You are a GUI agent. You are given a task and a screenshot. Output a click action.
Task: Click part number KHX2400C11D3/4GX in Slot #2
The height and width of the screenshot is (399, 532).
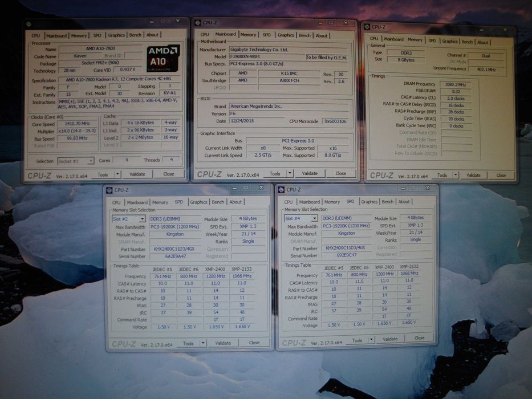(176, 249)
